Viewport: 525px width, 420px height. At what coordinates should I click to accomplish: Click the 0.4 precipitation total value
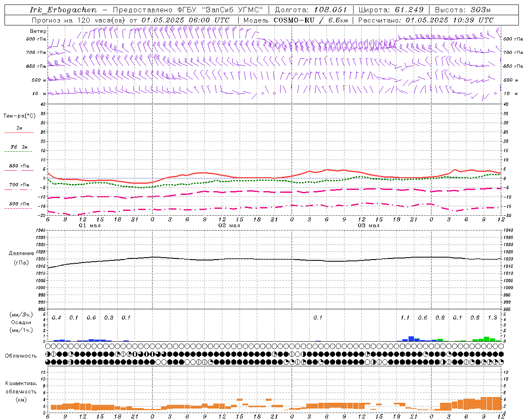tap(57, 318)
